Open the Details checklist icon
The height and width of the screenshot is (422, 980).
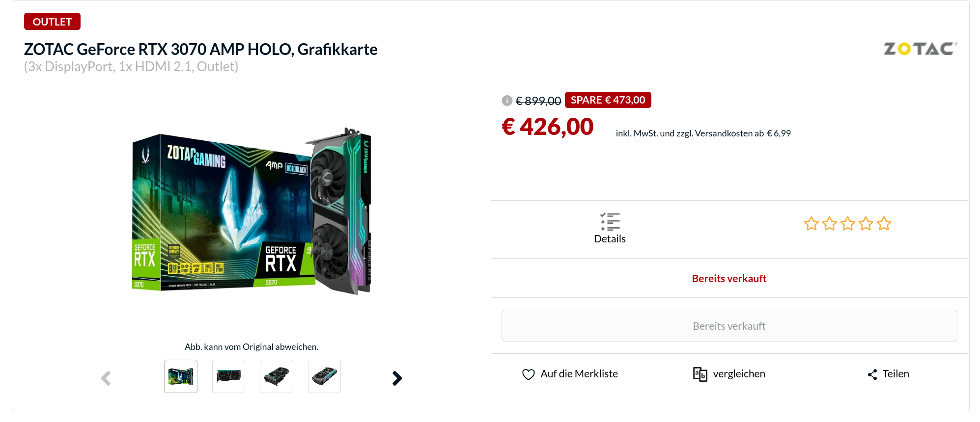610,222
